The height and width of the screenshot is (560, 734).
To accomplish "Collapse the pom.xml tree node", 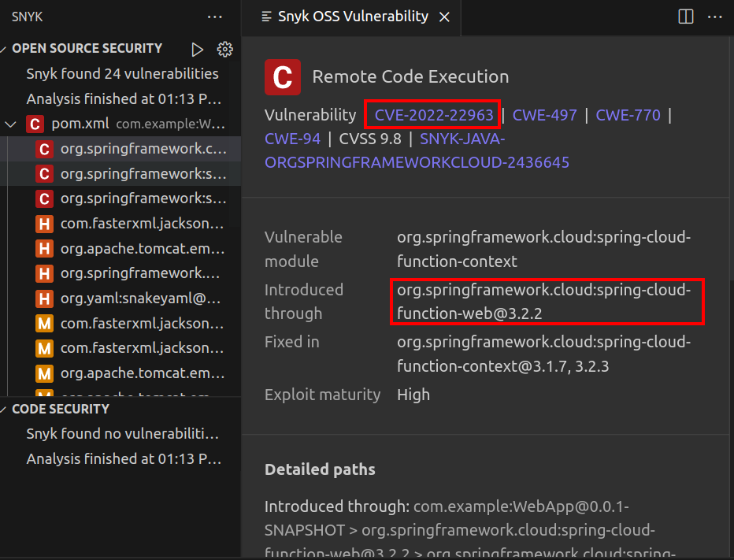I will [x=10, y=124].
